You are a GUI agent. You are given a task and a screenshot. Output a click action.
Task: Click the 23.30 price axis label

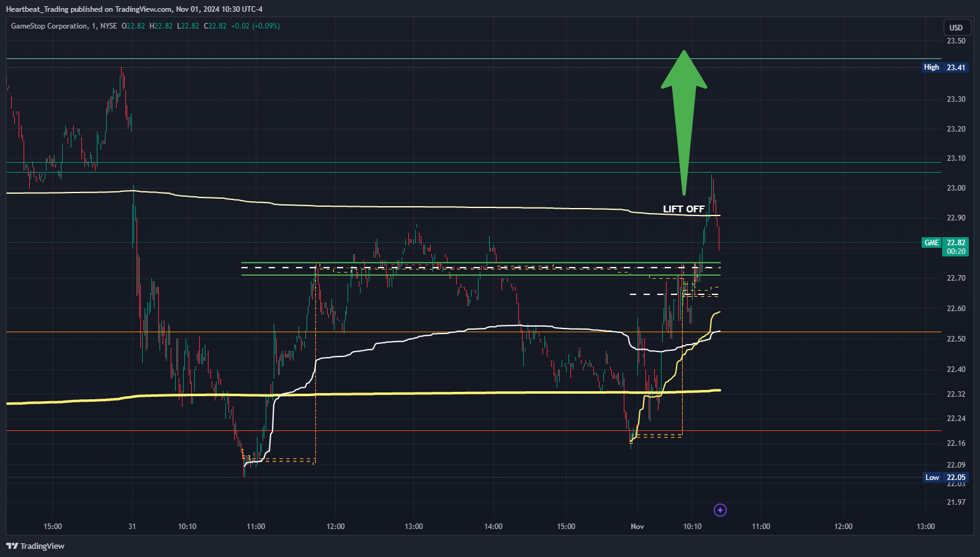[956, 99]
